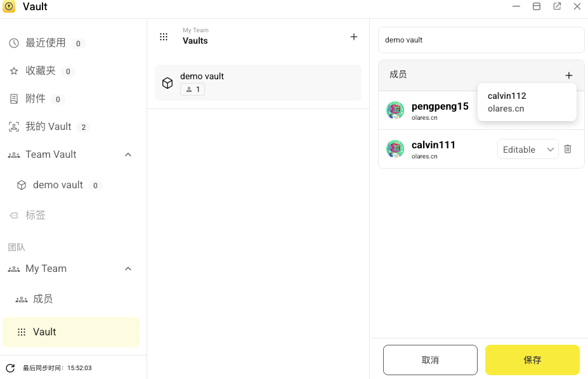
Task: Click the sync refresh icon near 最后同步时间
Action: point(10,368)
